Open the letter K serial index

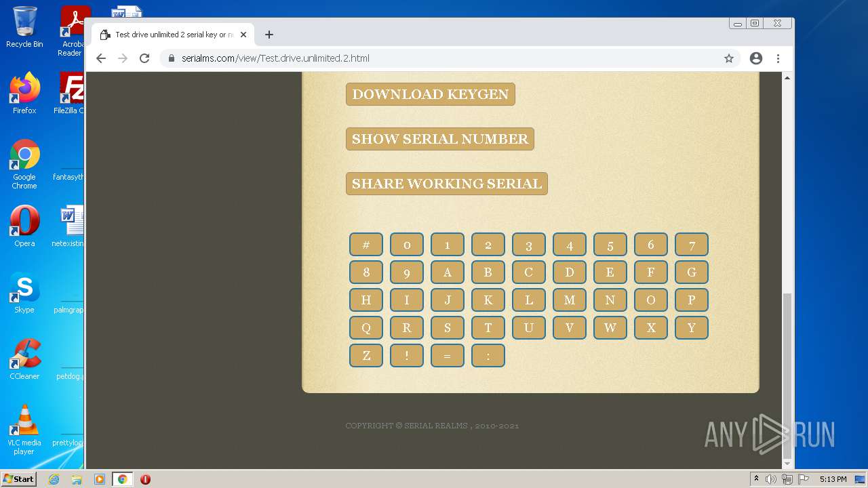[488, 300]
